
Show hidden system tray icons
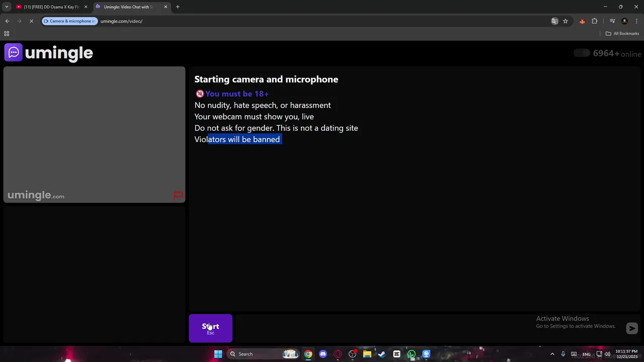552,354
